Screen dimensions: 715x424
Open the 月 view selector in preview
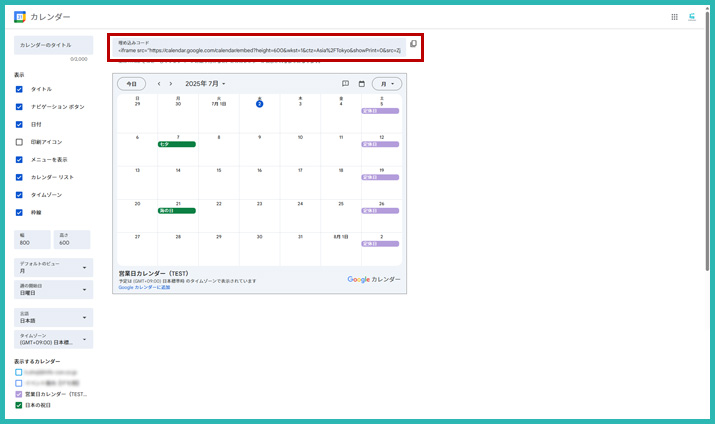[386, 84]
